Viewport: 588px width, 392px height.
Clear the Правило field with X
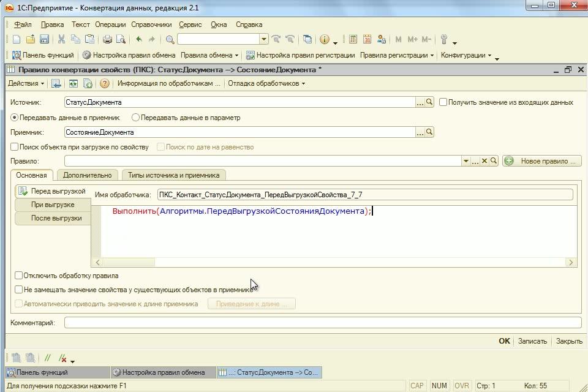pos(484,161)
